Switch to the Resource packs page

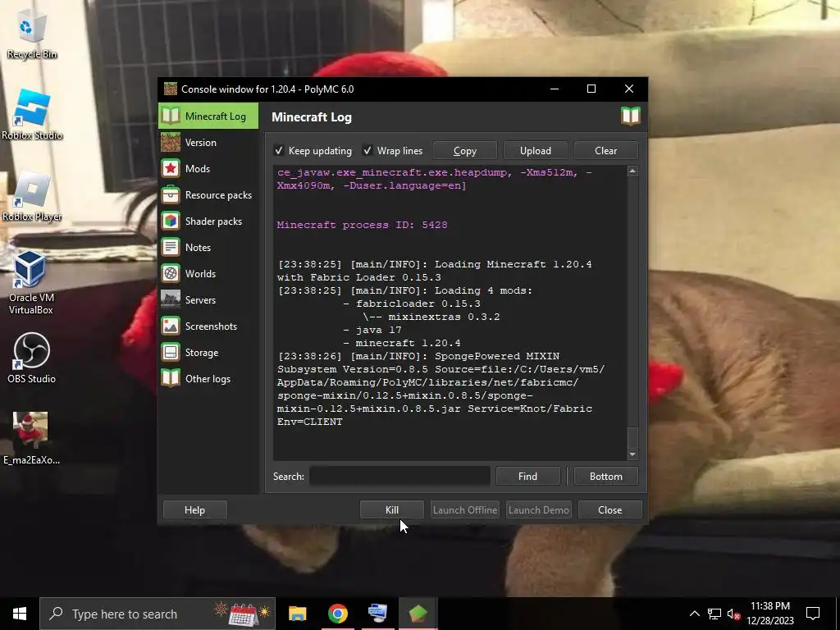tap(208, 194)
